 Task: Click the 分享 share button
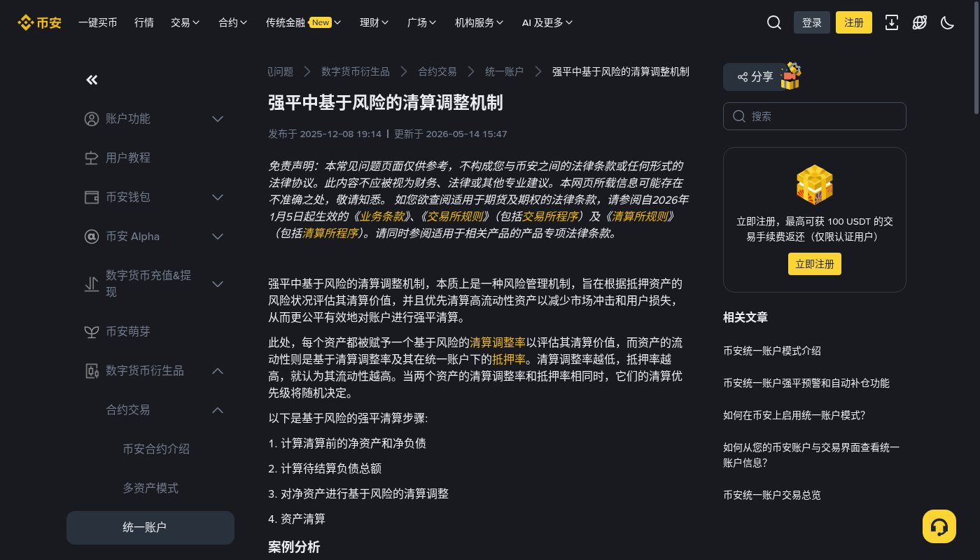755,77
